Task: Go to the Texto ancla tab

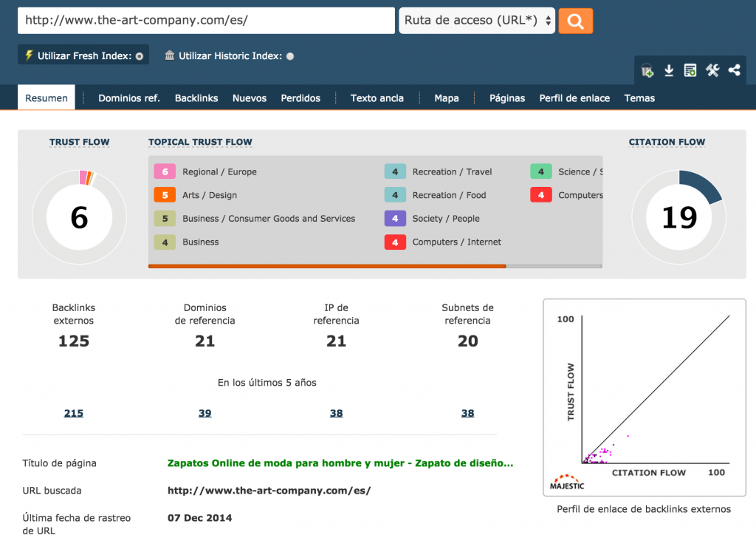Action: 377,98
